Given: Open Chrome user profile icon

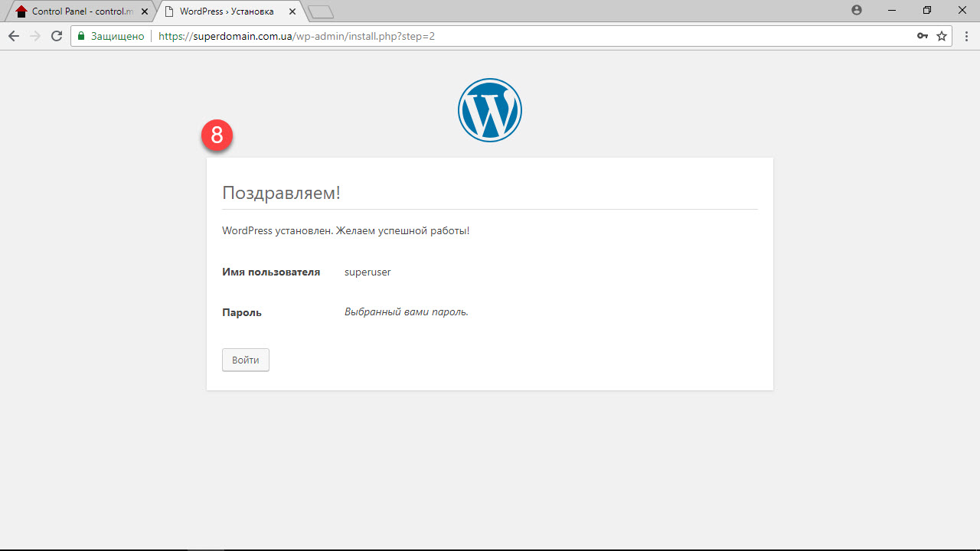Looking at the screenshot, I should 857,10.
